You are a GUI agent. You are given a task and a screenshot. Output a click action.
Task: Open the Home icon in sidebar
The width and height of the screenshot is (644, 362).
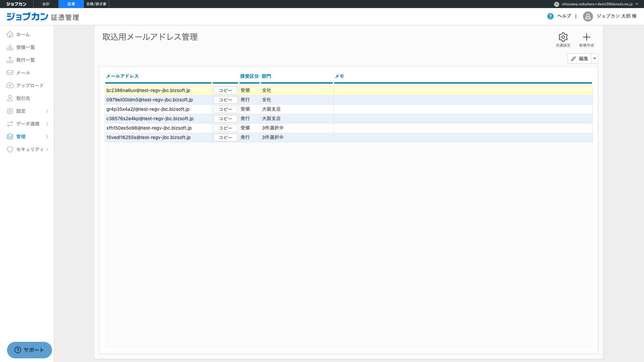[10, 34]
